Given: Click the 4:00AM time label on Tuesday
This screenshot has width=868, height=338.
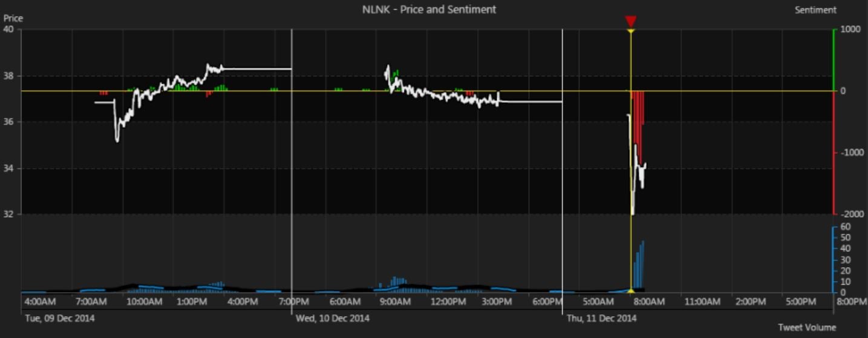Looking at the screenshot, I should click(39, 301).
